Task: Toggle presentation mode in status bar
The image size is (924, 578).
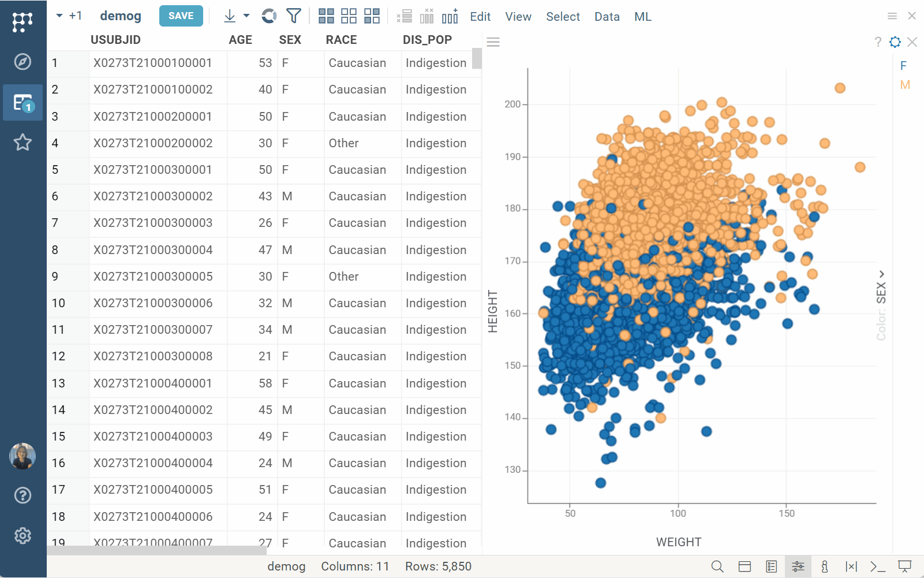Action: pyautogui.click(x=904, y=566)
